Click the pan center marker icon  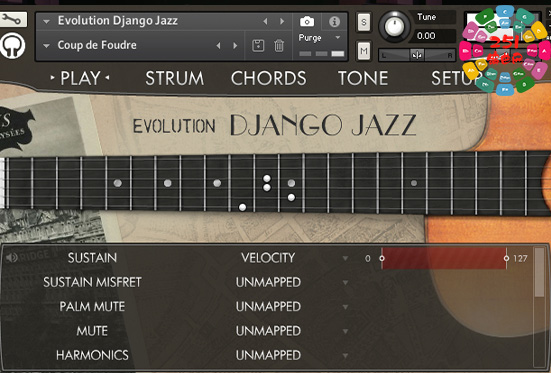click(x=417, y=55)
